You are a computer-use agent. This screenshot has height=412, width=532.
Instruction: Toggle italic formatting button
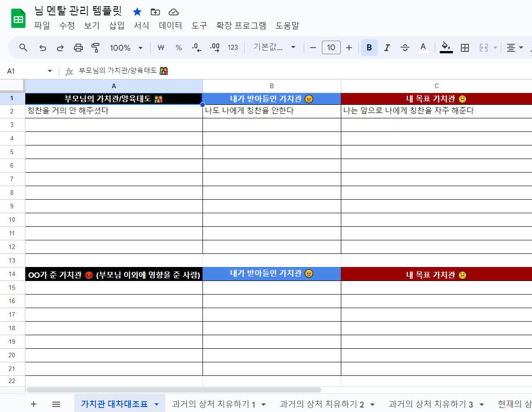(387, 47)
